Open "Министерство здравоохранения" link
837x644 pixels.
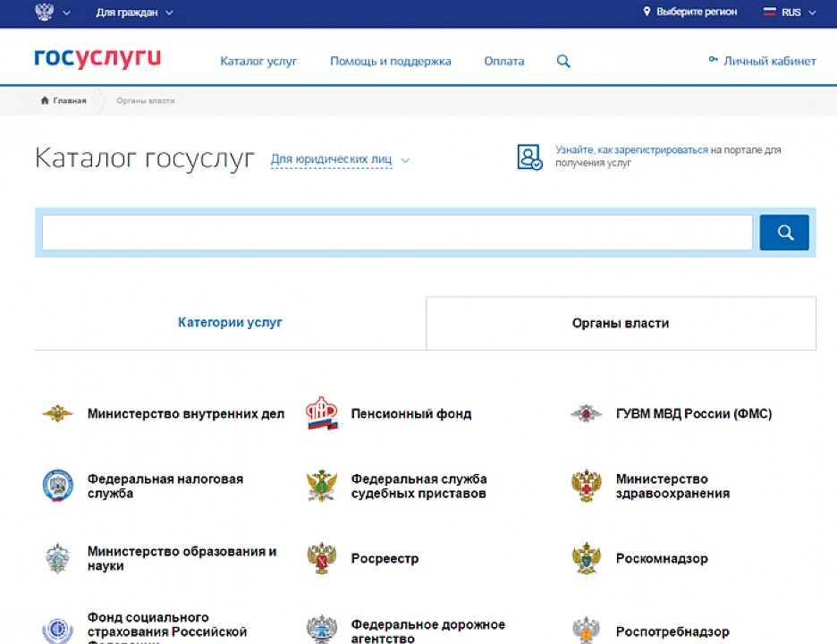pyautogui.click(x=672, y=486)
